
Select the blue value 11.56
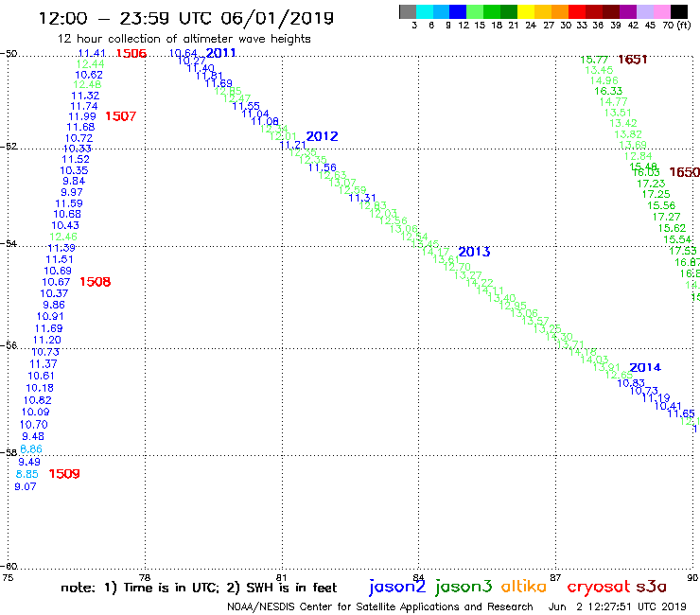[323, 167]
